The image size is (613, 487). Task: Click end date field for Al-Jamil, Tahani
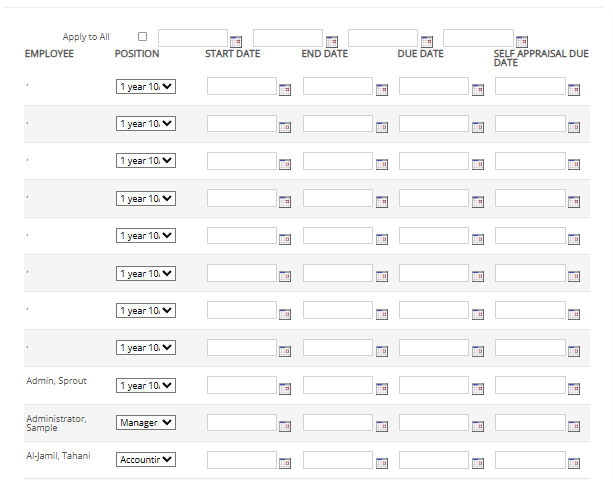click(x=337, y=460)
